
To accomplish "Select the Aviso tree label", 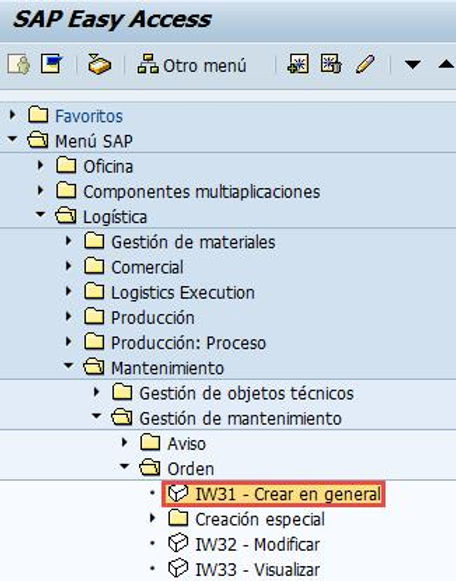I will pos(186,444).
